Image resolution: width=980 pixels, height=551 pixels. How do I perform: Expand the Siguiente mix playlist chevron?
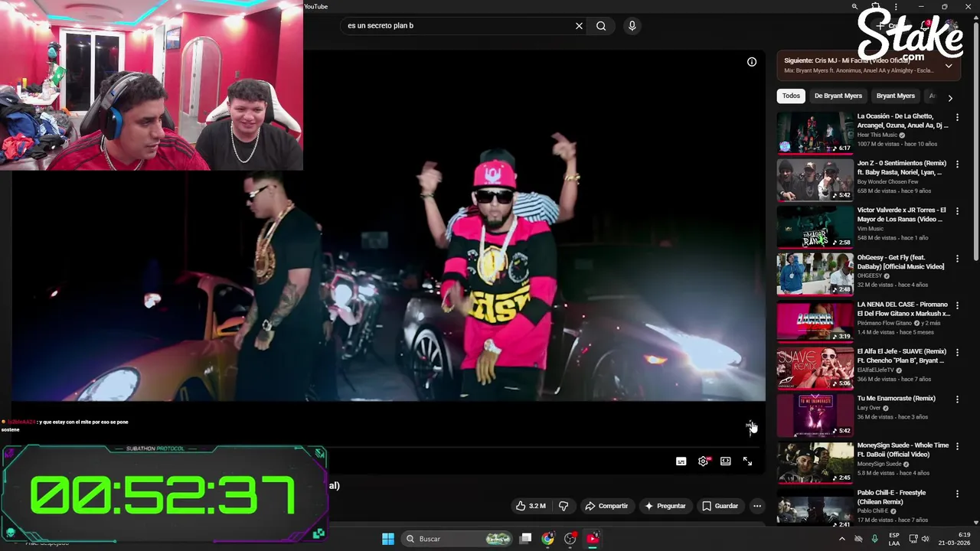tap(949, 66)
